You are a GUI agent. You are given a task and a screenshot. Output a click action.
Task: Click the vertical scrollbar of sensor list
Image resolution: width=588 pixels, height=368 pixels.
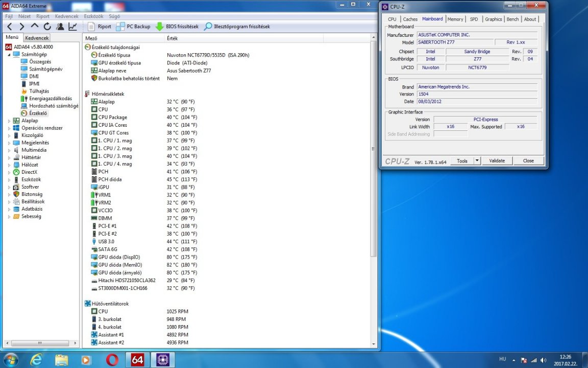coord(373,149)
